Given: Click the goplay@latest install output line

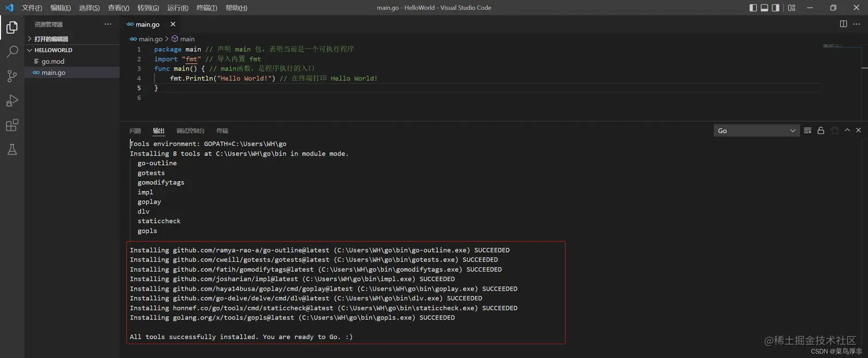Looking at the screenshot, I should (x=324, y=289).
